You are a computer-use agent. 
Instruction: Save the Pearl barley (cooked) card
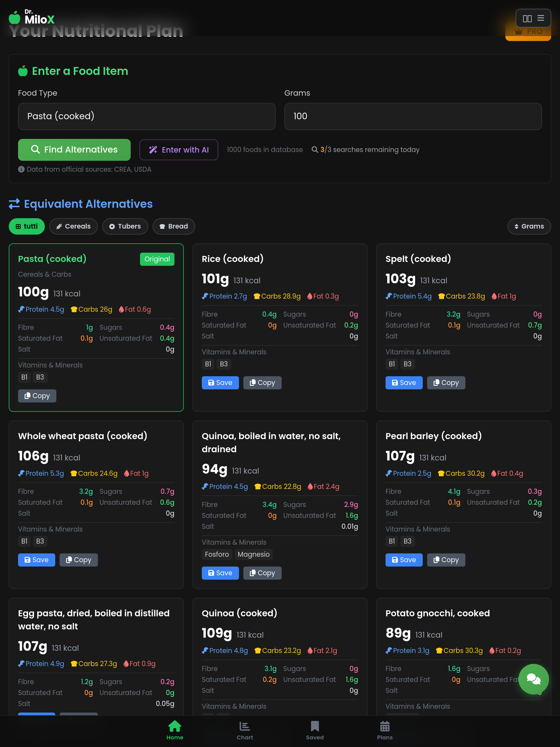click(x=404, y=560)
